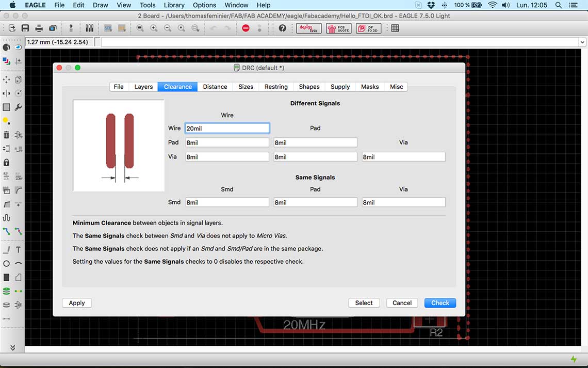
Task: Select the Move tool
Action: point(6,79)
